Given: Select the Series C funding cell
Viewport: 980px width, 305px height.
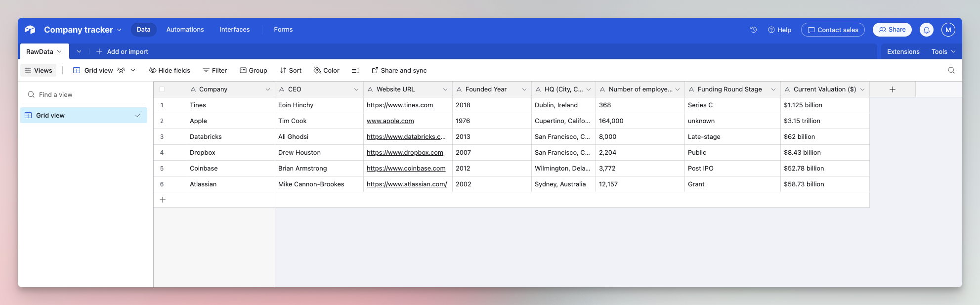Looking at the screenshot, I should pos(732,105).
